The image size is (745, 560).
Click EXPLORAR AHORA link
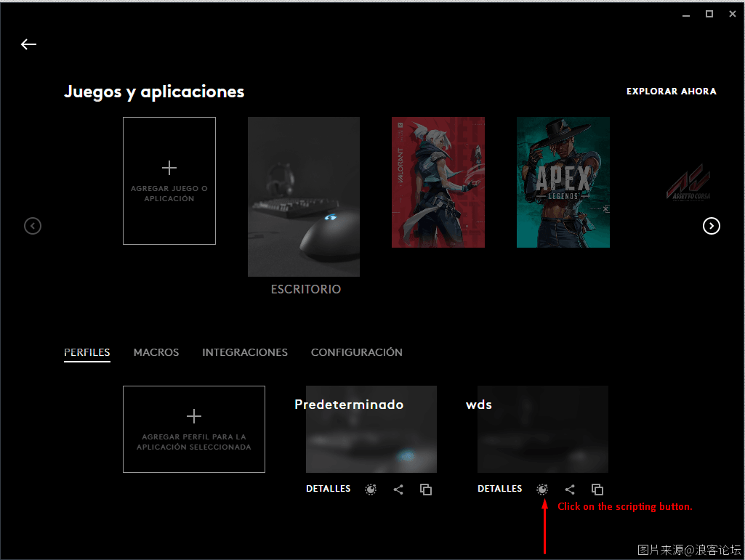pos(672,92)
